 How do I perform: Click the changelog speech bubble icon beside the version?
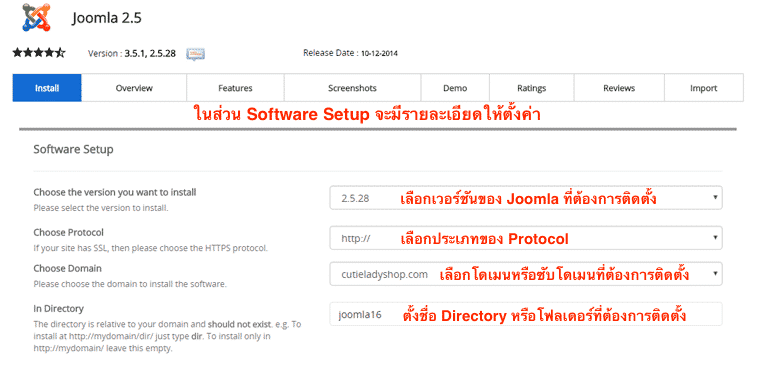(196, 54)
